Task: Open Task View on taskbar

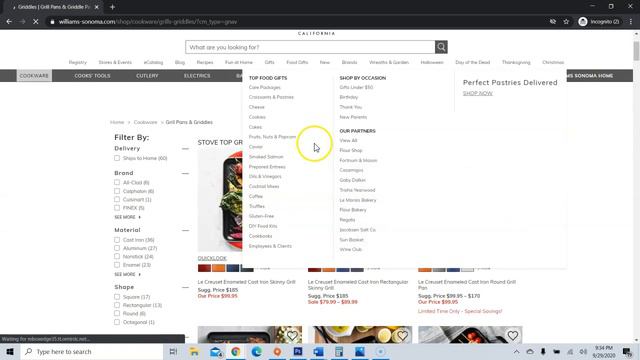Action: 173,351
